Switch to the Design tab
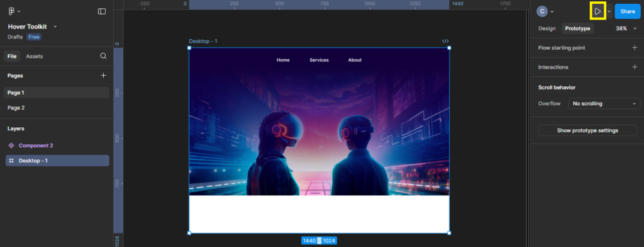644x247 pixels. coord(547,28)
